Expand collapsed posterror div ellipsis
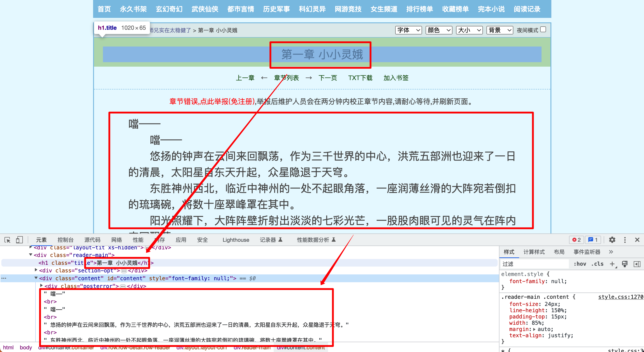This screenshot has height=352, width=644. coord(123,286)
